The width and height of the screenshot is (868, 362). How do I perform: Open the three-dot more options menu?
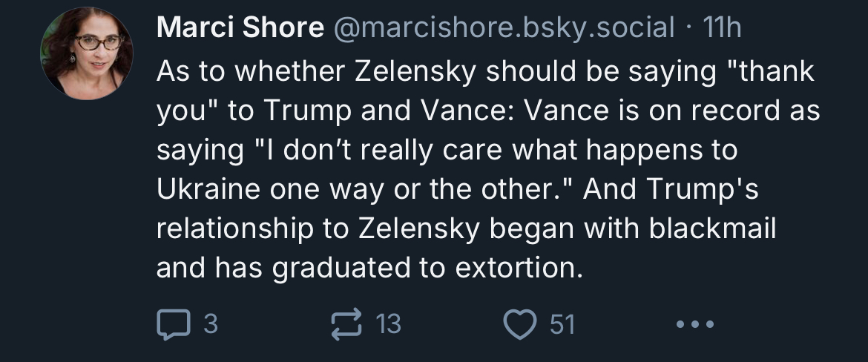[695, 324]
